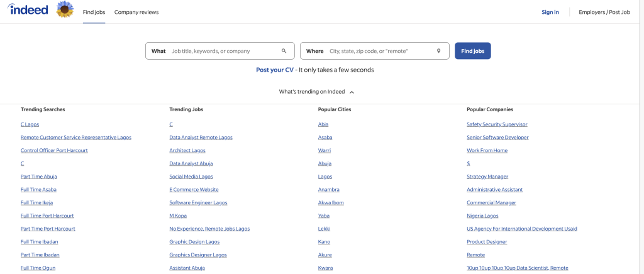Click the location pin icon in Where field
The image size is (644, 274).
(x=438, y=52)
